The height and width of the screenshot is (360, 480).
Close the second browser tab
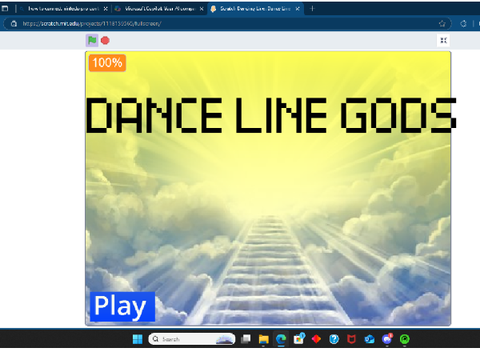(x=201, y=9)
